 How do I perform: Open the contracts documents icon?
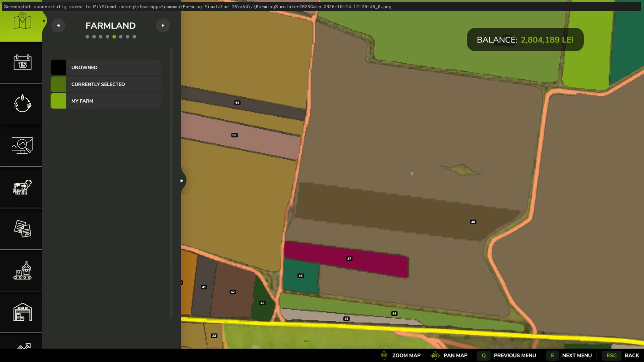tap(22, 229)
